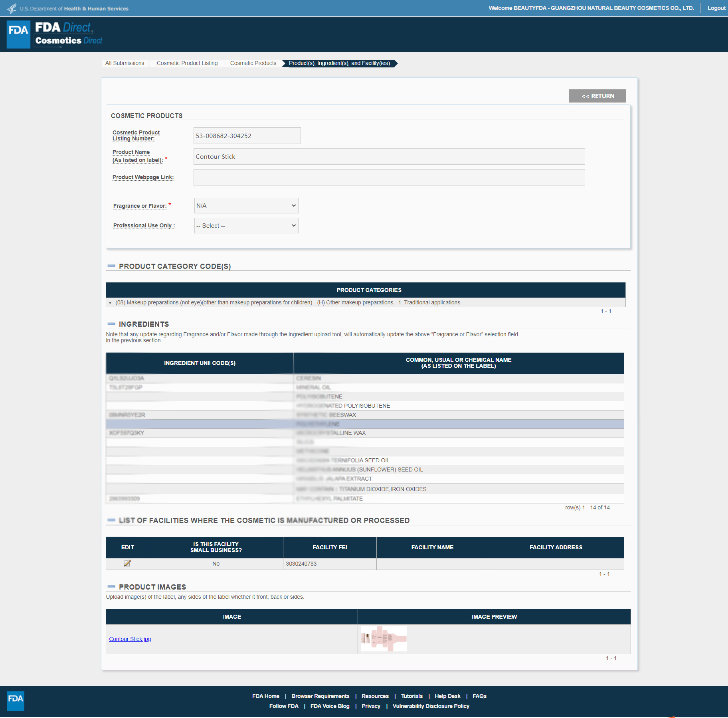Open the Tutorials footer link
This screenshot has width=728, height=718.
tap(412, 696)
